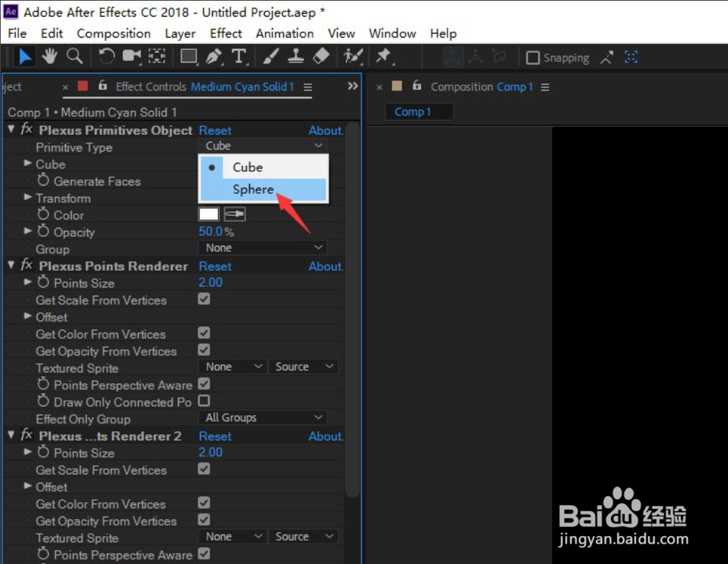Open About for Plexus Points Renderer 2
The image size is (728, 564).
click(x=325, y=437)
